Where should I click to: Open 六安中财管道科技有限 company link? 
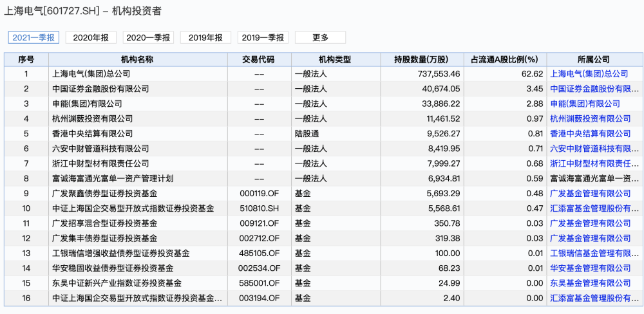[x=594, y=149]
